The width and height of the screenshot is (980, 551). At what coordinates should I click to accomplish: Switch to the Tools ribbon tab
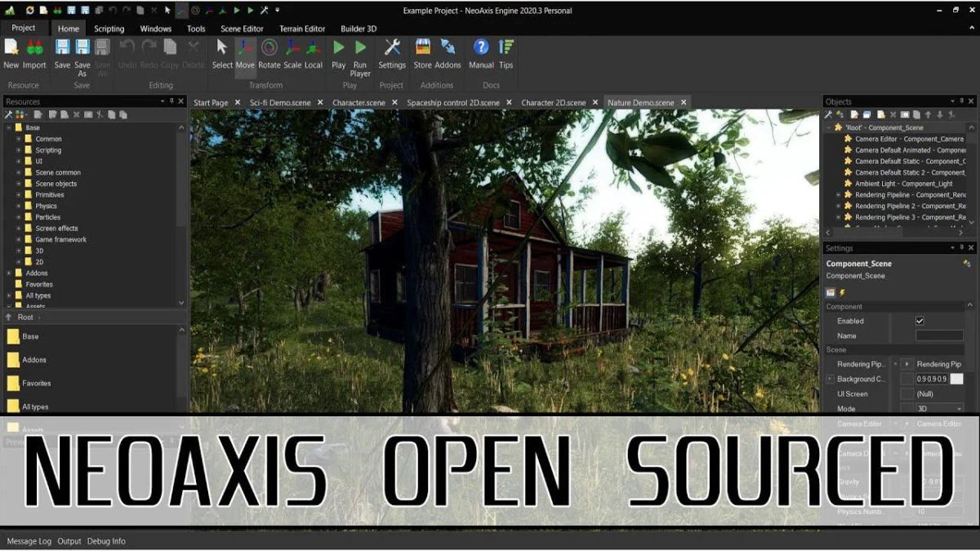196,29
